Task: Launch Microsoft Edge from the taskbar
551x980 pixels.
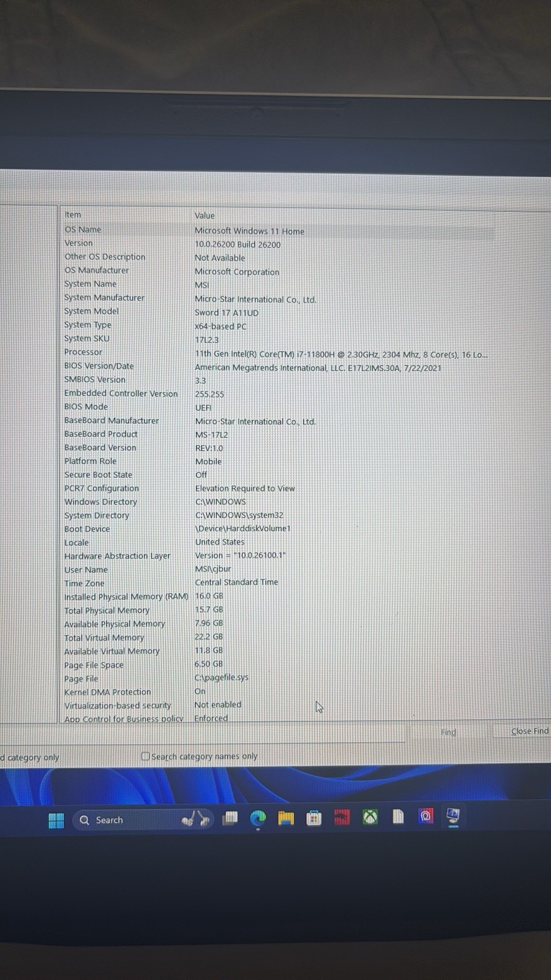Action: [x=258, y=818]
